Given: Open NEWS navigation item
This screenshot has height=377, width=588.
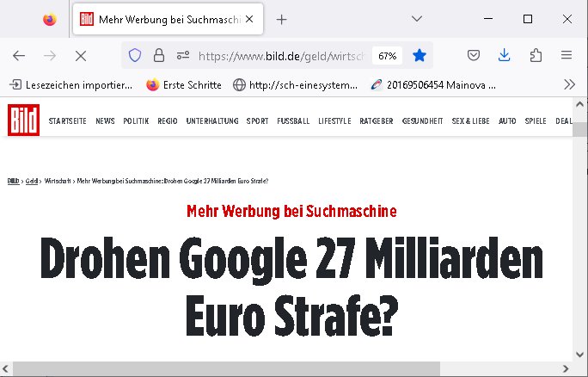Looking at the screenshot, I should click(x=105, y=121).
